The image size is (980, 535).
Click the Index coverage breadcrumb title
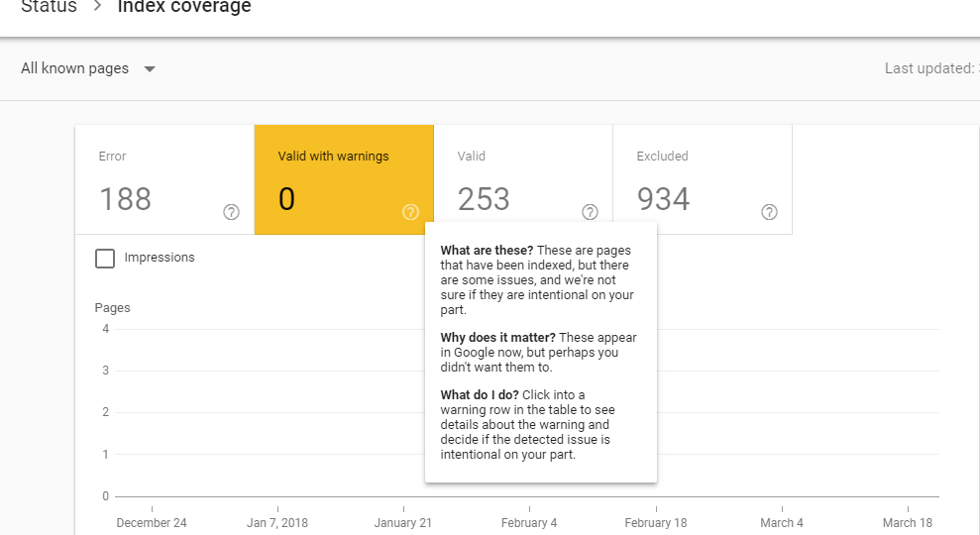184,7
